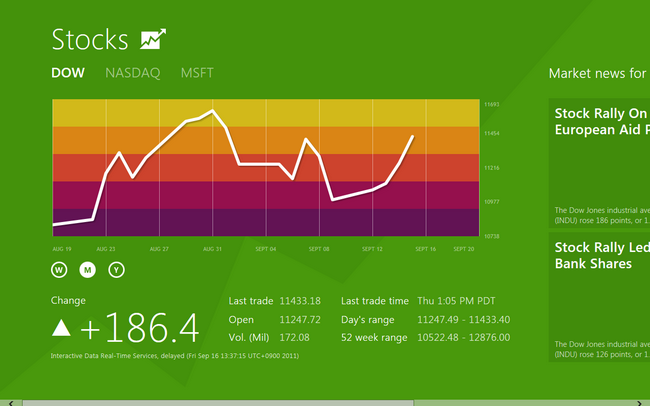Click the Change label
Viewport: 650px width, 406px height.
point(68,301)
